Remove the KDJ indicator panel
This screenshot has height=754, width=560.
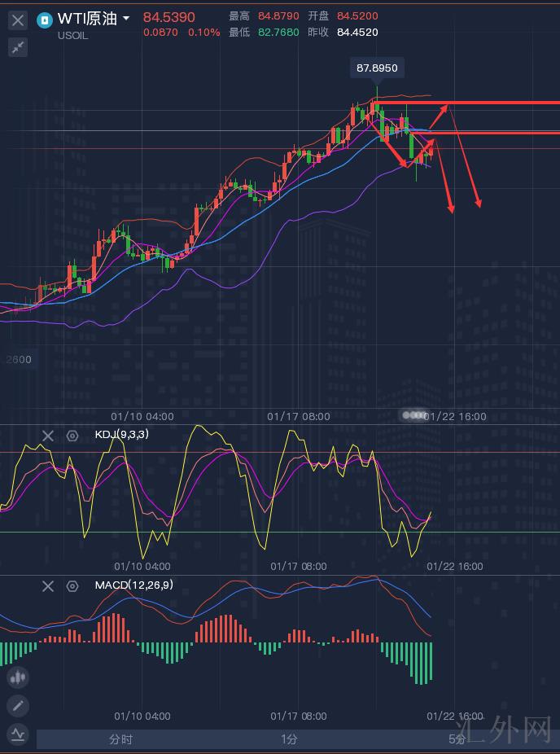point(48,436)
